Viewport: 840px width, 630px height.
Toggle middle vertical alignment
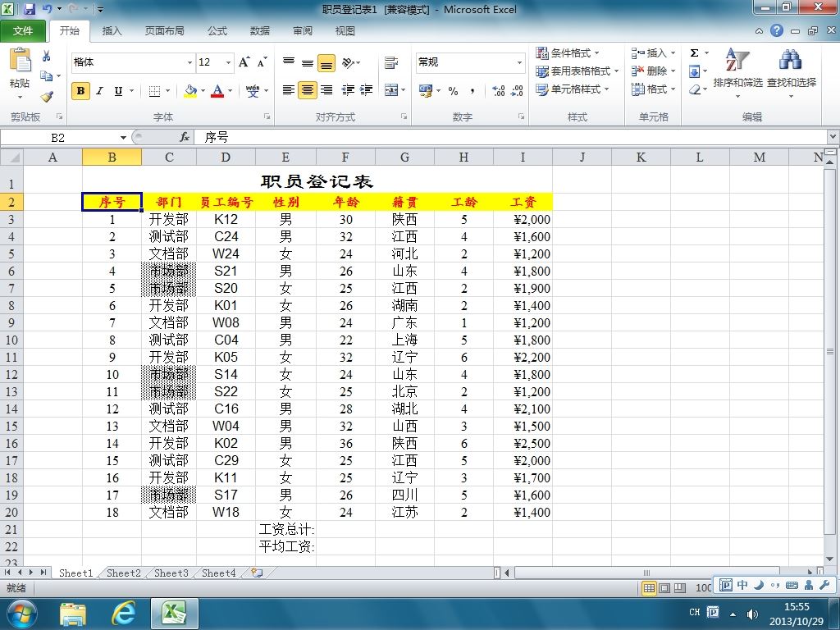tap(307, 63)
